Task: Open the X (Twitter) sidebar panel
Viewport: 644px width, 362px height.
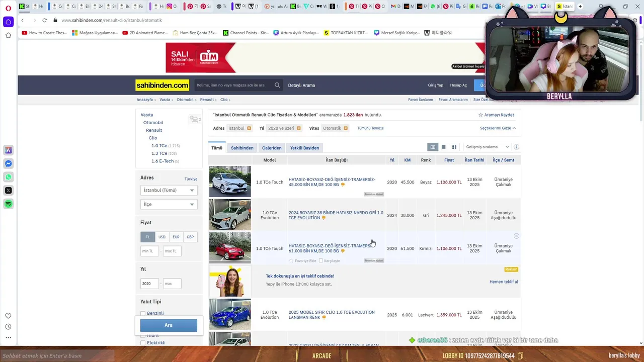Action: point(8,191)
